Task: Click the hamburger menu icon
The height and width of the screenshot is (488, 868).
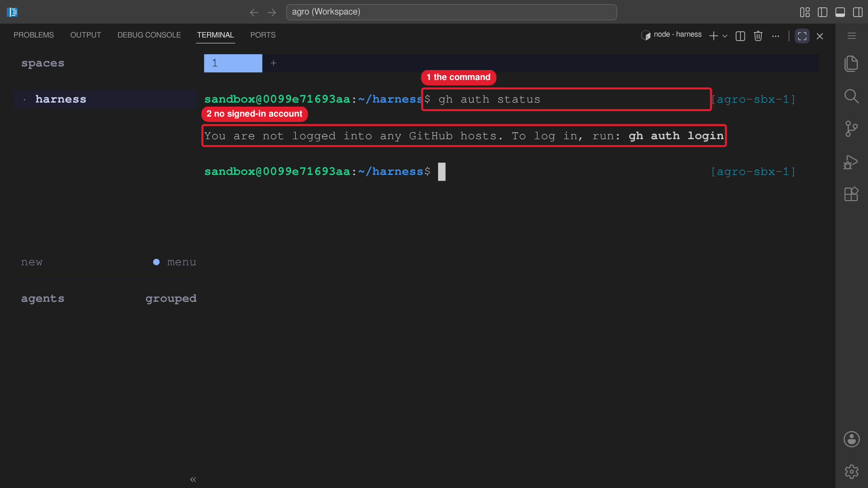Action: click(x=852, y=36)
